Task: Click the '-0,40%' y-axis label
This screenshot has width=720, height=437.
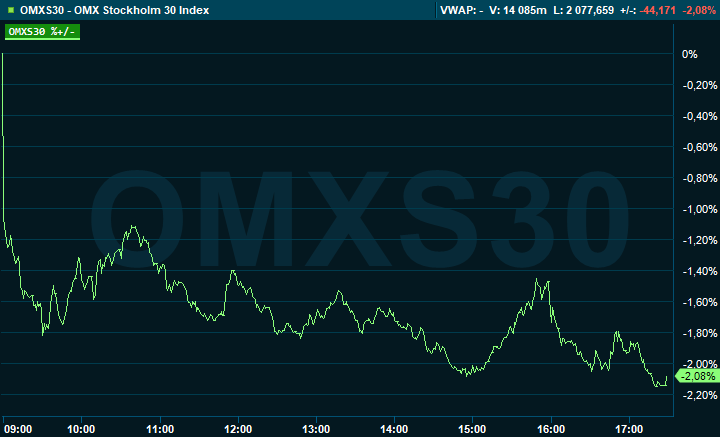Action: [x=700, y=116]
